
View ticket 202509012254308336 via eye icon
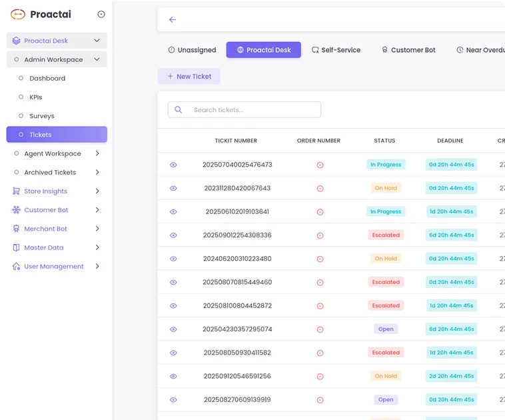(173, 235)
